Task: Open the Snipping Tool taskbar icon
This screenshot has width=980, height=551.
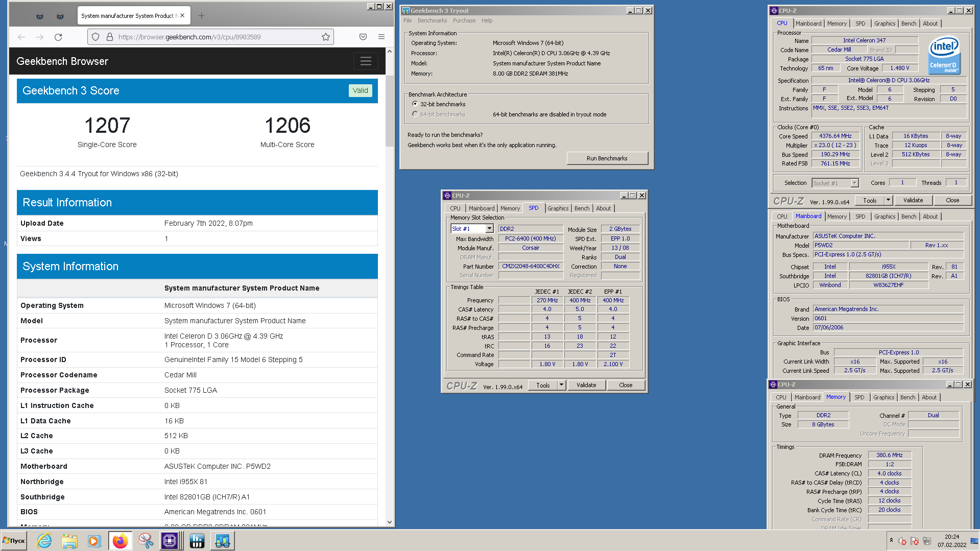Action: point(146,541)
